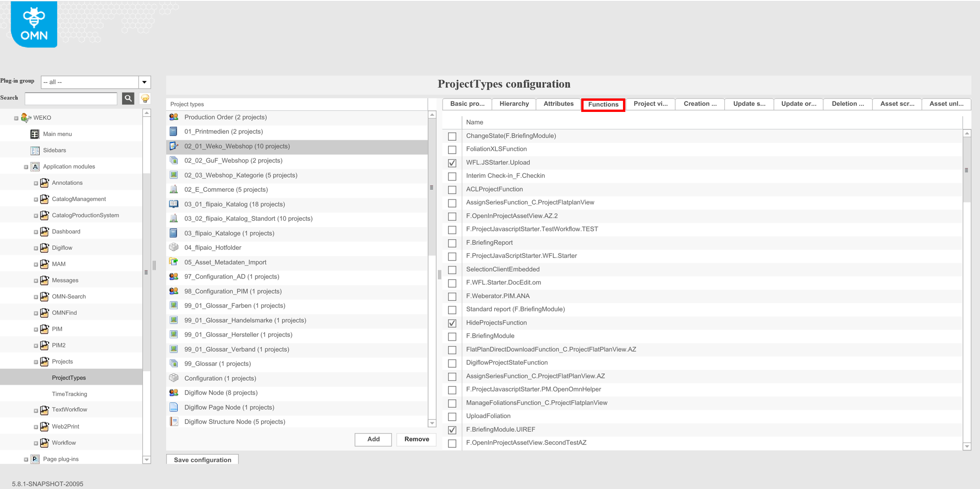Click the book icon for 03_01_flipaio_Katalog
The width and height of the screenshot is (980, 489).
[174, 204]
